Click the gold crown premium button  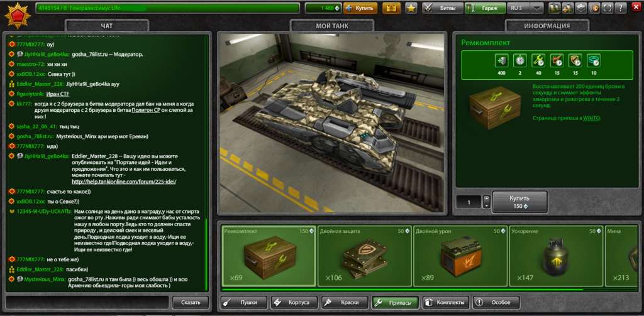tap(391, 8)
